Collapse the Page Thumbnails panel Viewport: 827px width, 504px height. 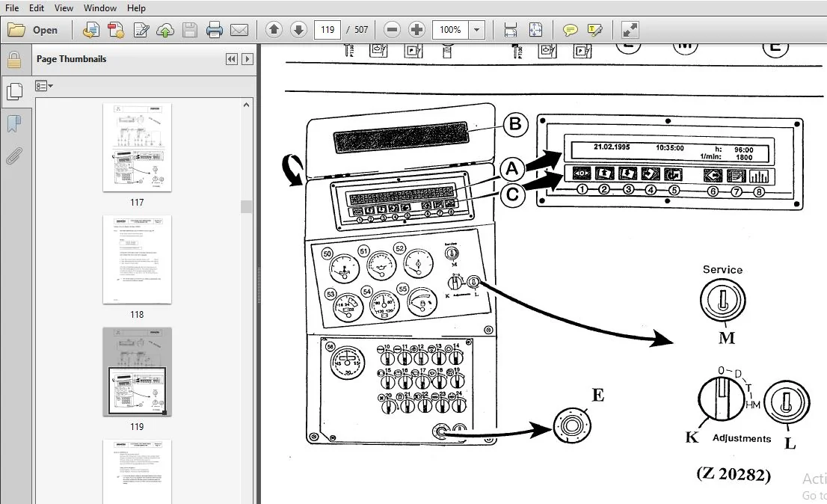pyautogui.click(x=231, y=59)
